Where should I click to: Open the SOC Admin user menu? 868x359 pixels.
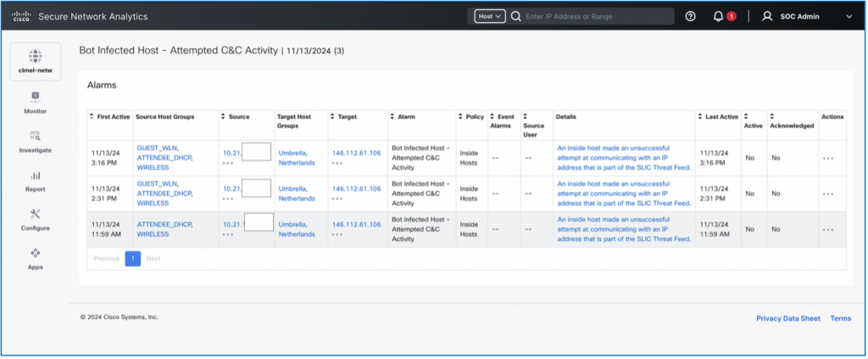point(806,16)
